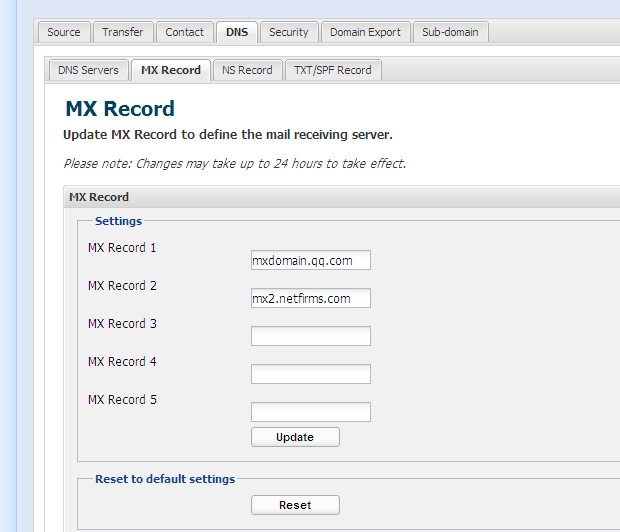The image size is (620, 532).
Task: Open the Contact tab
Action: (185, 32)
